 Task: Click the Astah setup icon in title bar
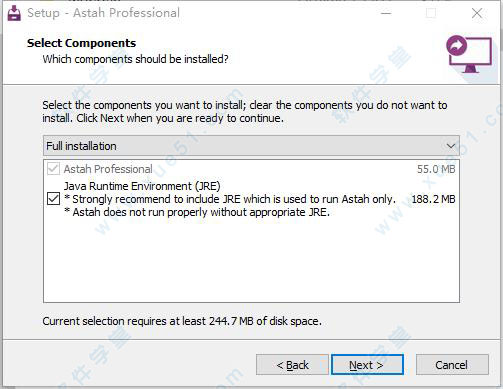pos(14,13)
